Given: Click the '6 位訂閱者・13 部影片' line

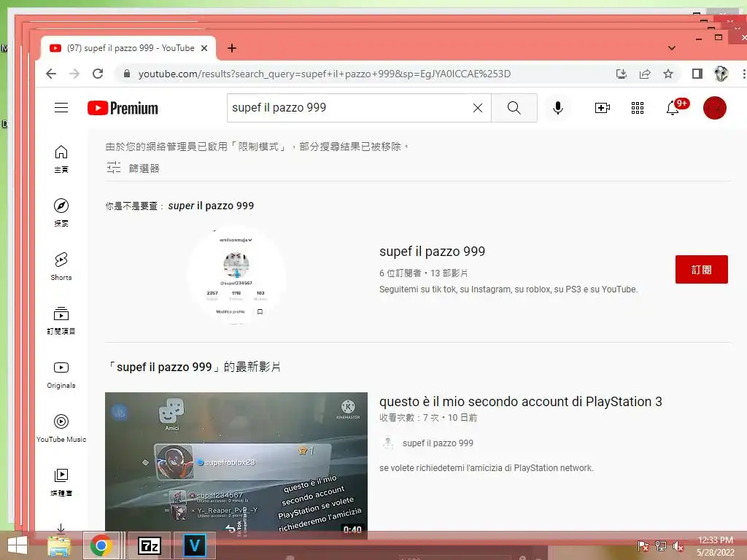Looking at the screenshot, I should coord(424,273).
